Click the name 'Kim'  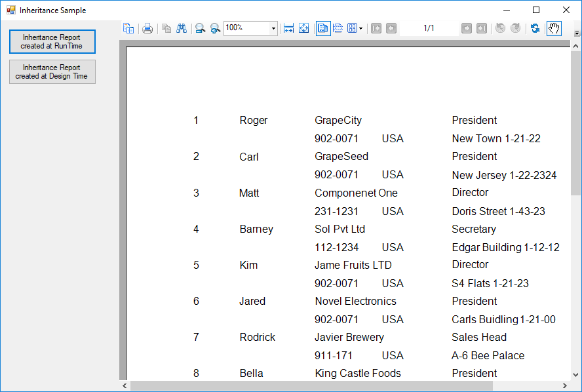(248, 265)
